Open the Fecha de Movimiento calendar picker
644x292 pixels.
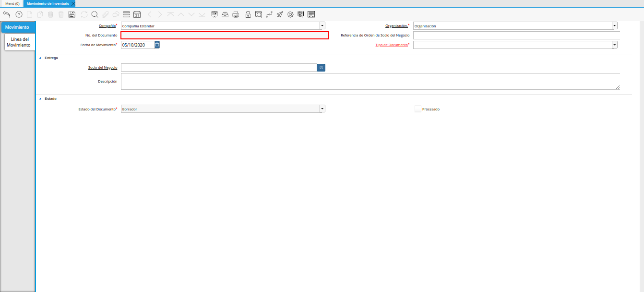157,45
